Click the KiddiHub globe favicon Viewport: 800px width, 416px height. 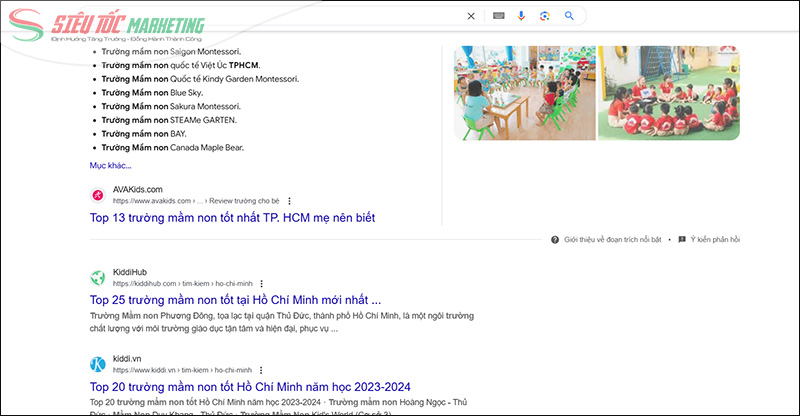98,278
